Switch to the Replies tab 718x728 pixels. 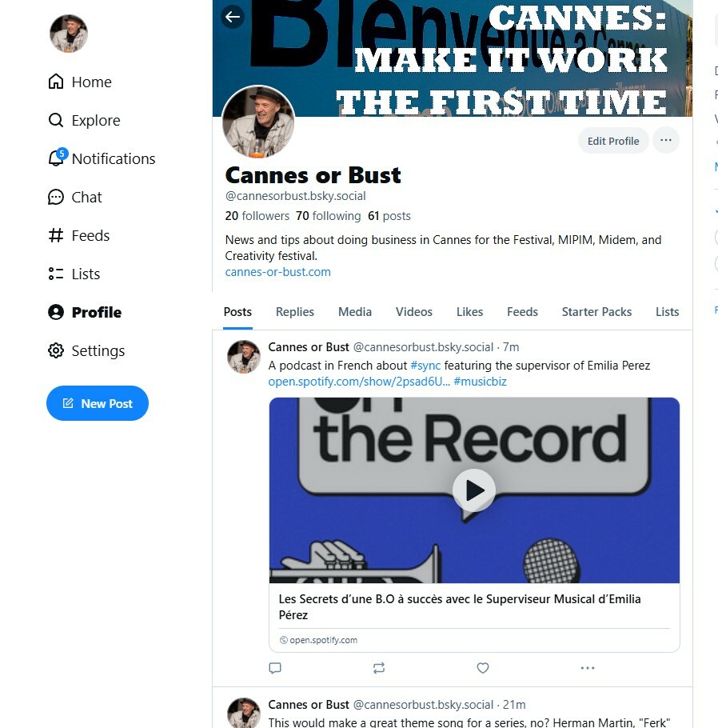[295, 311]
